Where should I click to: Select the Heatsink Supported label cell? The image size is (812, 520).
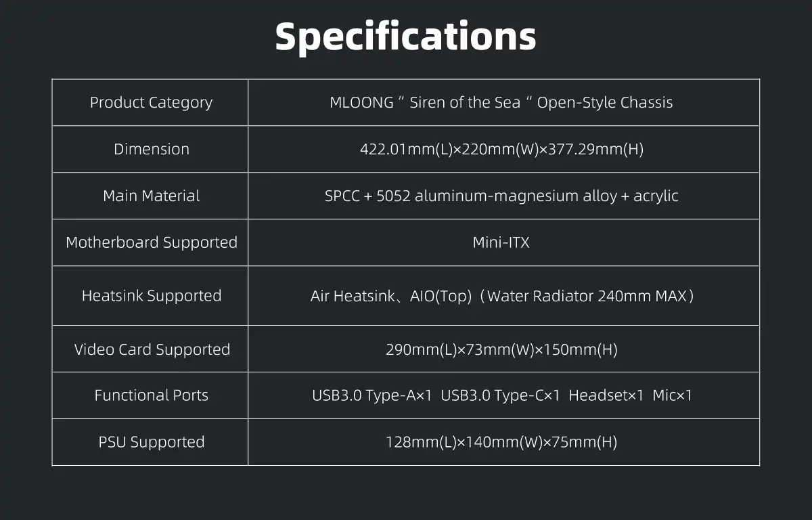tap(151, 296)
